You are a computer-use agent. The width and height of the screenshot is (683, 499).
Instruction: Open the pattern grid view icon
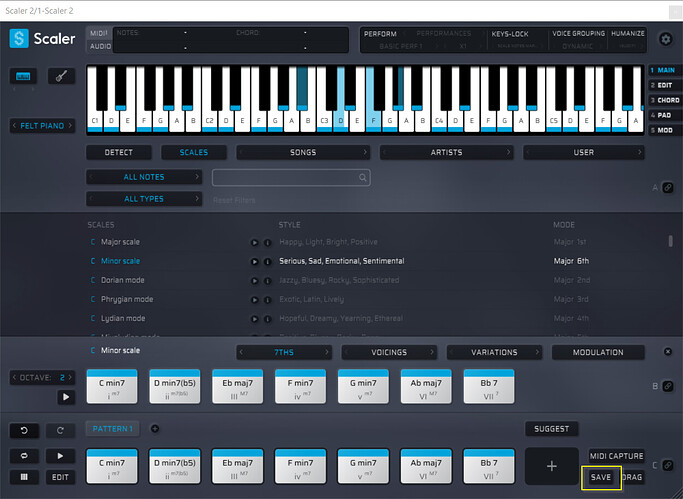pyautogui.click(x=24, y=477)
